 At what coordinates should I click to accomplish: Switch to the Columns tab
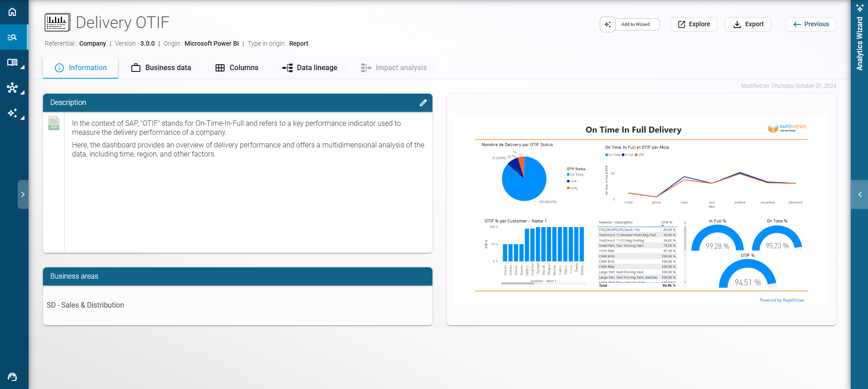(237, 68)
